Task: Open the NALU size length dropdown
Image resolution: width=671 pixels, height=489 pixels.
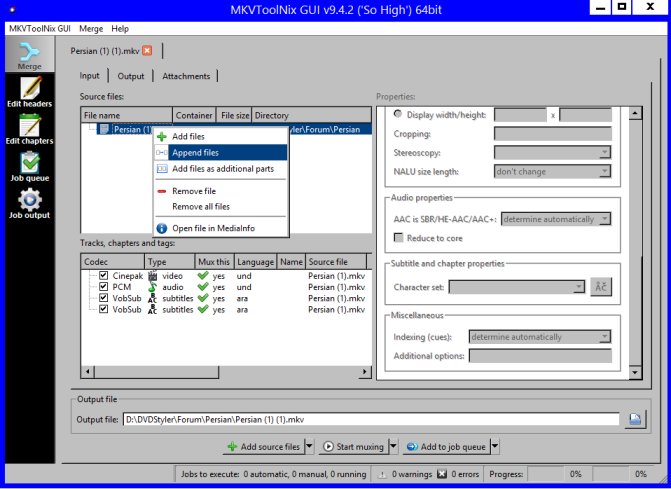Action: coord(552,172)
